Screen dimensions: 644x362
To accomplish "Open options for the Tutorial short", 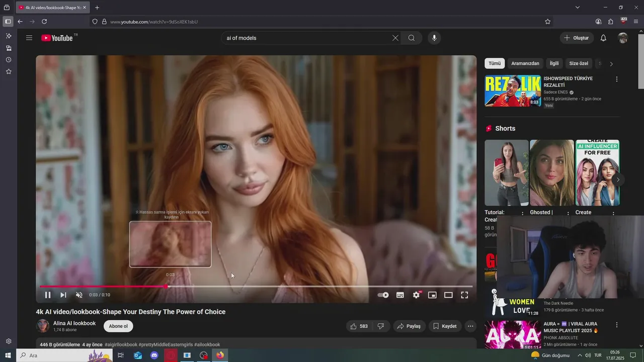I will pyautogui.click(x=523, y=213).
